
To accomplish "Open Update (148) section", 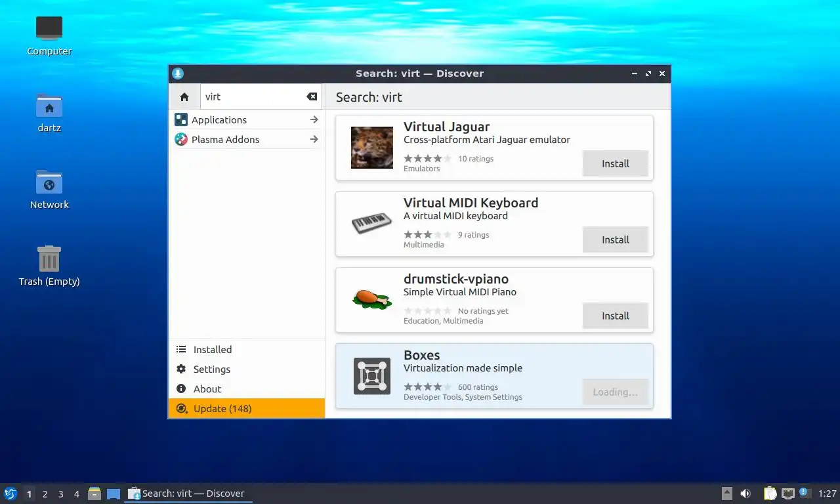I will (247, 408).
